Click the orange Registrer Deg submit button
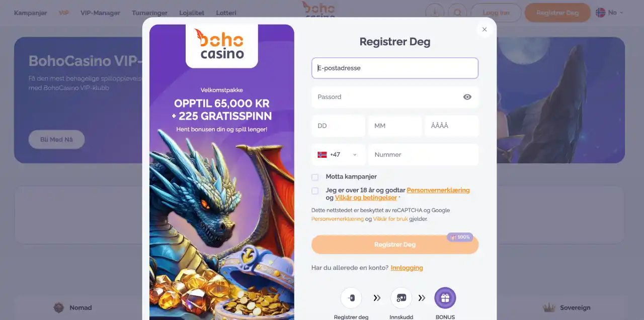Image resolution: width=644 pixels, height=320 pixels. coord(395,245)
